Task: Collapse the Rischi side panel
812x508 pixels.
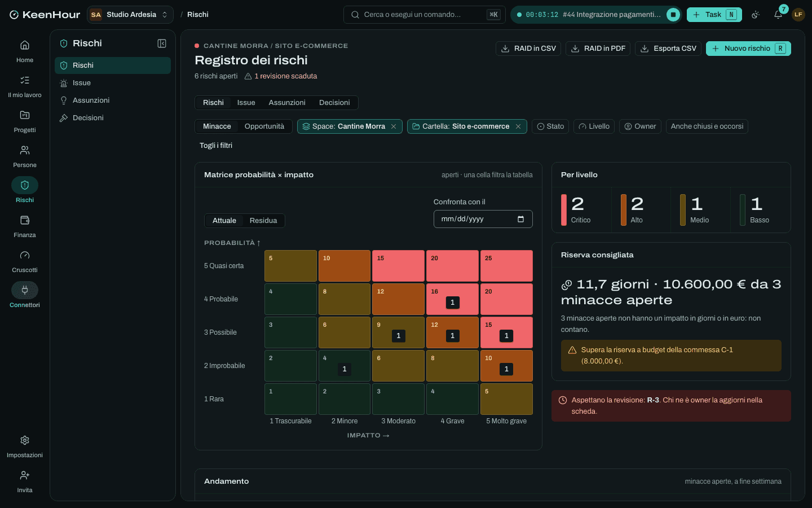Action: coord(162,43)
